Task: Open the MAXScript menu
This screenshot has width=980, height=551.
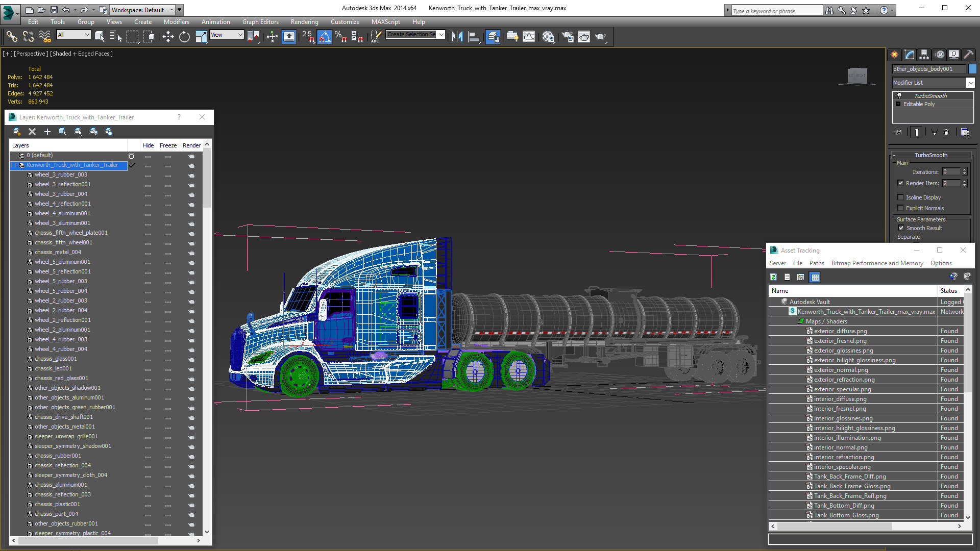Action: tap(386, 22)
